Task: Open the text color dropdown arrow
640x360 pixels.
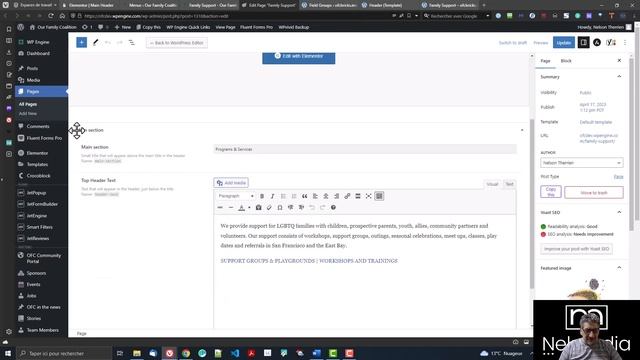Action: click(x=249, y=208)
